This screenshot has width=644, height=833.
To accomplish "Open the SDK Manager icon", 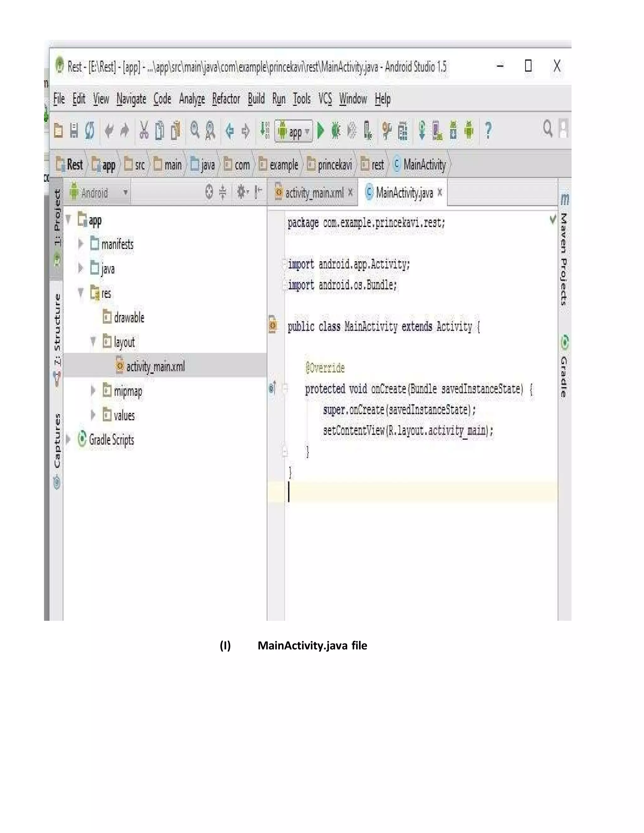I will [453, 130].
